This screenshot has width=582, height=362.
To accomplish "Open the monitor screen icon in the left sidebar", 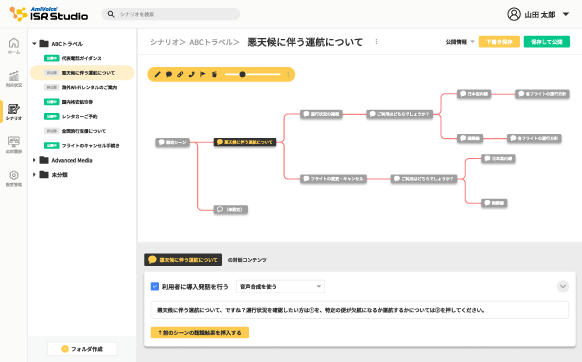I will pos(14,144).
